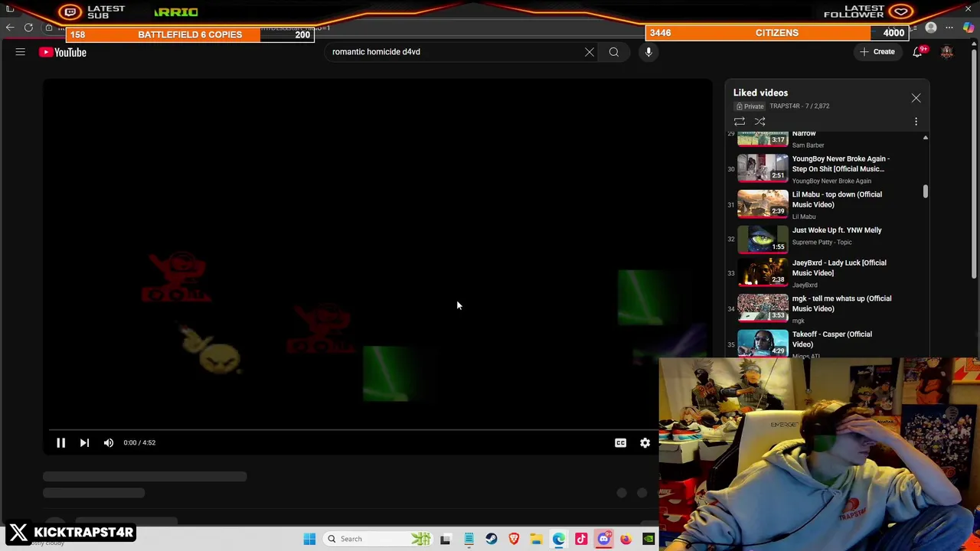Open the Create menu
The width and height of the screenshot is (980, 551).
pyautogui.click(x=877, y=52)
